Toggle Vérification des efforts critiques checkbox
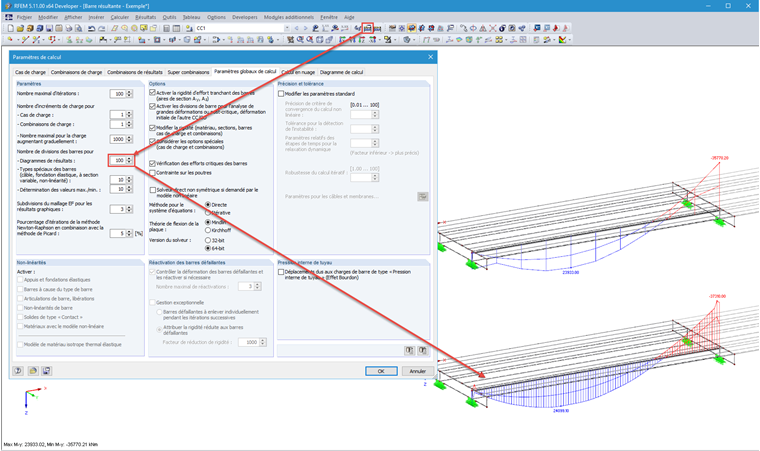This screenshot has height=451, width=760. pyautogui.click(x=152, y=163)
